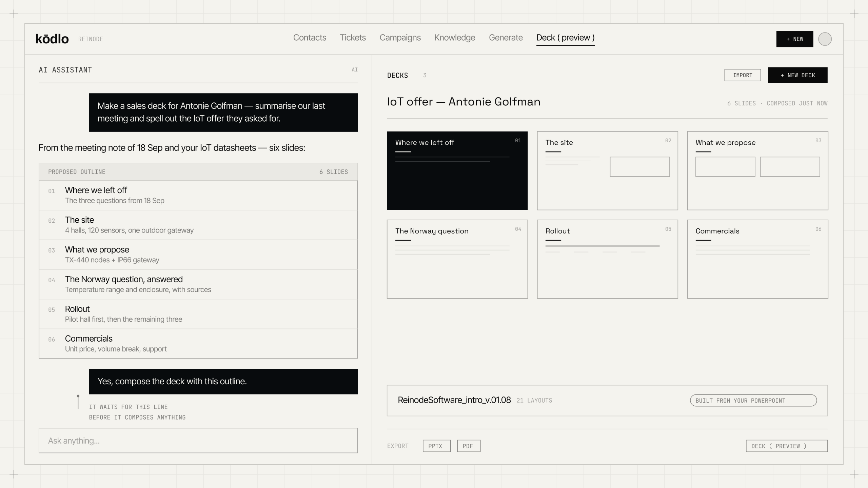Select slide 05 Rollout thumbnail
The width and height of the screenshot is (868, 488).
click(607, 259)
